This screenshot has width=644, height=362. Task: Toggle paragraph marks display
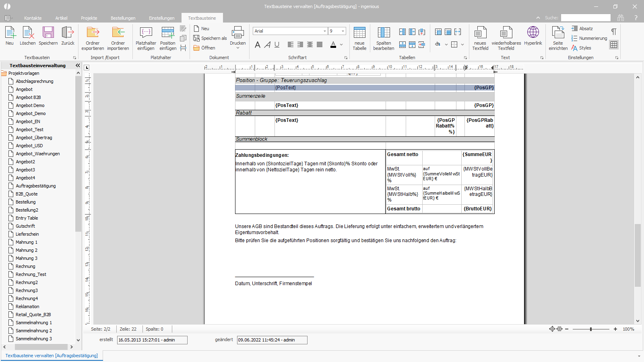(614, 31)
